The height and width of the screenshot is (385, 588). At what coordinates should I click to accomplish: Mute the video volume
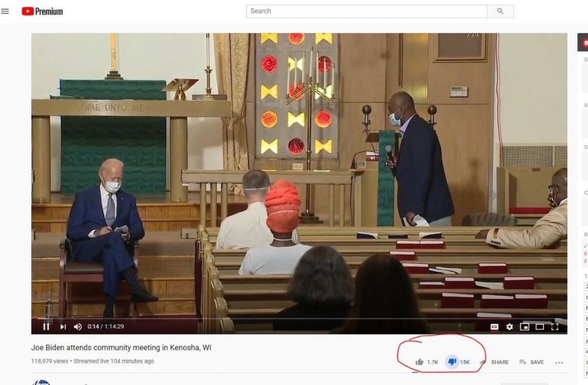click(x=78, y=327)
